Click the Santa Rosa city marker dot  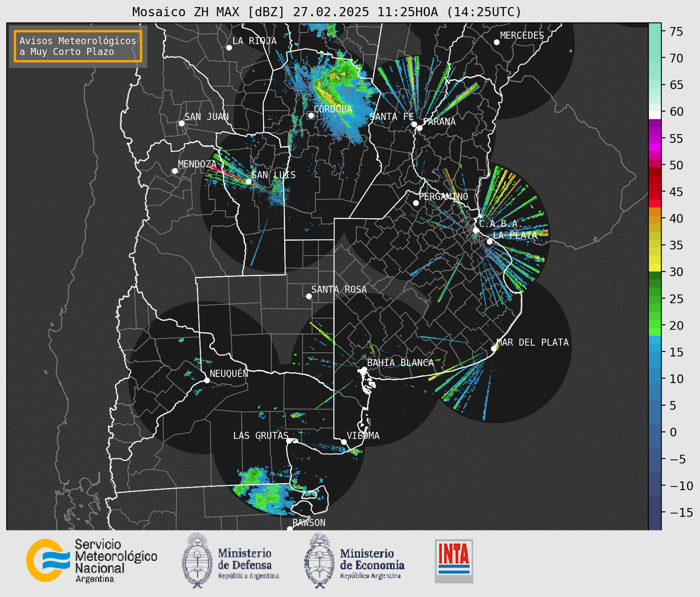click(309, 296)
